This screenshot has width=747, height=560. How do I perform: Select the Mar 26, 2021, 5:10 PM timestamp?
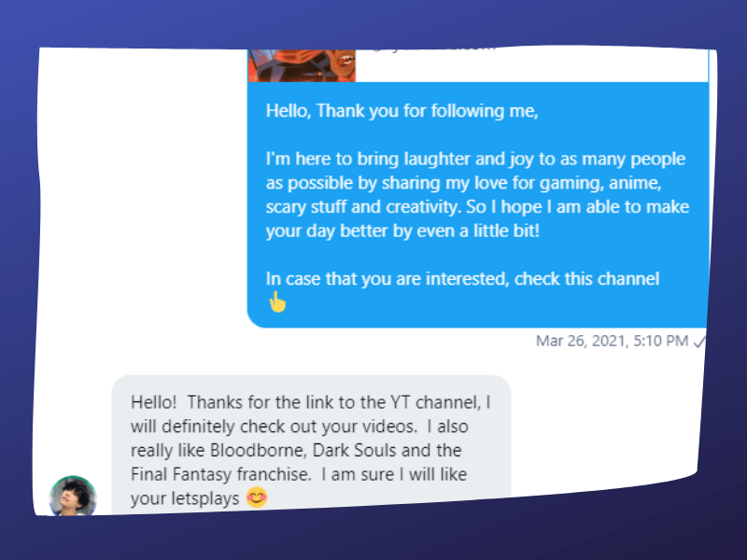click(613, 341)
